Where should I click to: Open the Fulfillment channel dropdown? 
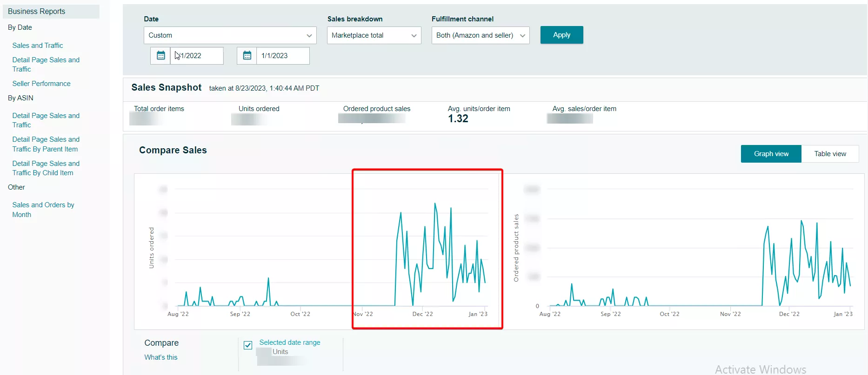[x=481, y=35]
